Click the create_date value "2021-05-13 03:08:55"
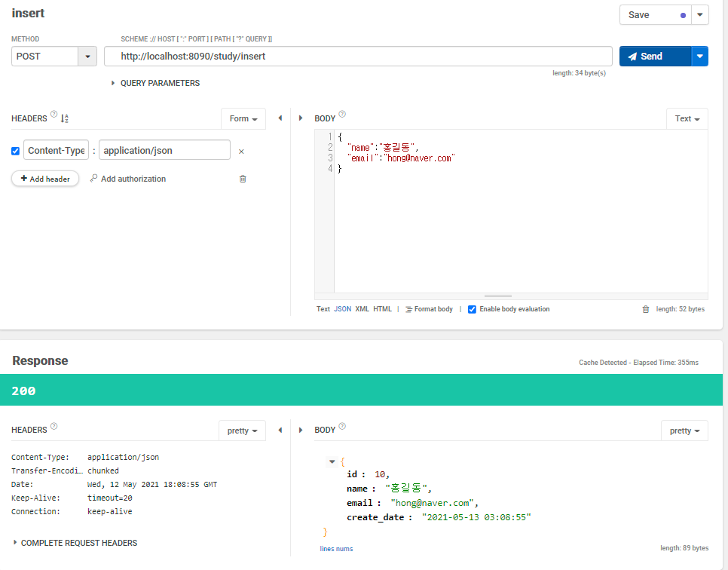Image resolution: width=728 pixels, height=570 pixels. [x=476, y=517]
